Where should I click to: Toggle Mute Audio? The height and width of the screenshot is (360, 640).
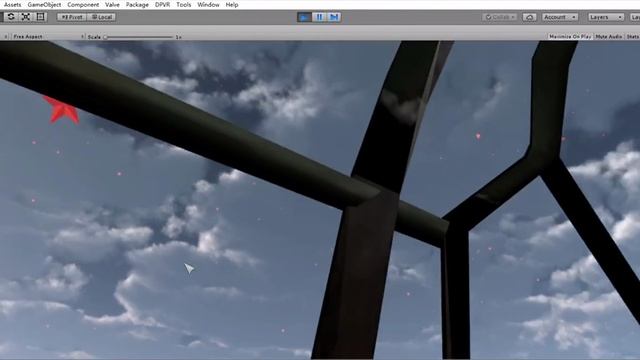click(609, 37)
